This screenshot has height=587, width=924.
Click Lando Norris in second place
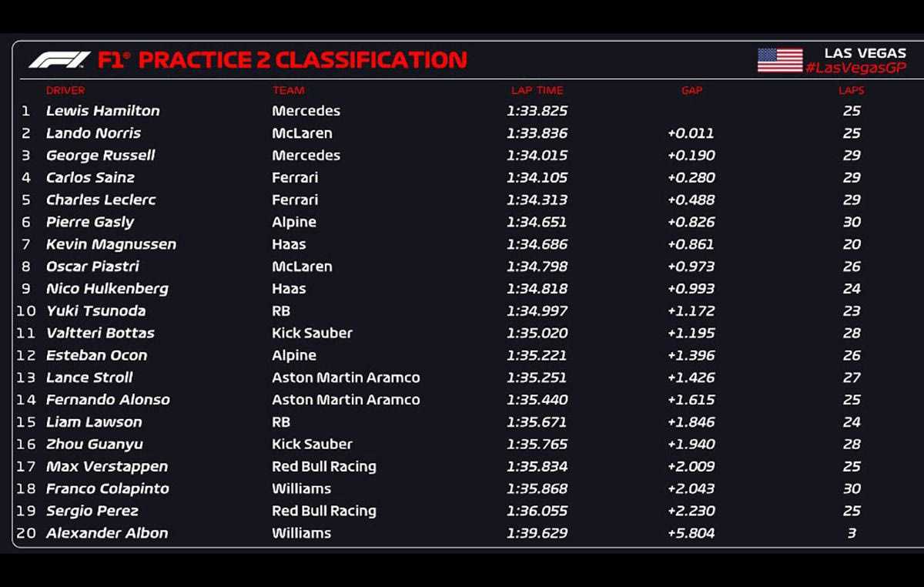coord(93,133)
